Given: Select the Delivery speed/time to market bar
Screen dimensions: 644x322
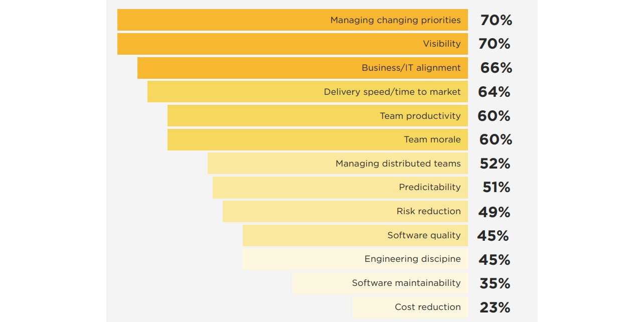Looking at the screenshot, I should point(307,92).
